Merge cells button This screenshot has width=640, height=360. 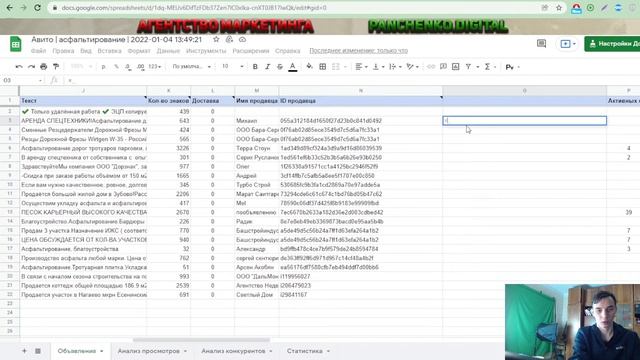336,67
